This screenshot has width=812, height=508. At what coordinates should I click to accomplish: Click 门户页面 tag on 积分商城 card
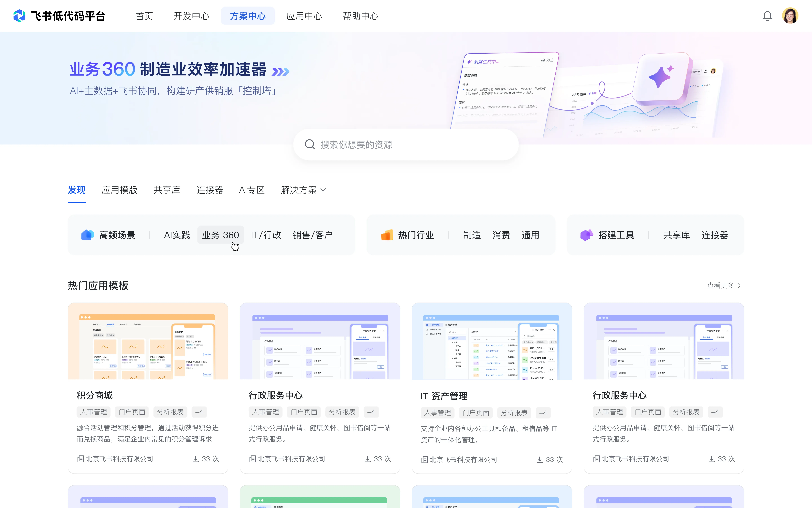coord(132,412)
